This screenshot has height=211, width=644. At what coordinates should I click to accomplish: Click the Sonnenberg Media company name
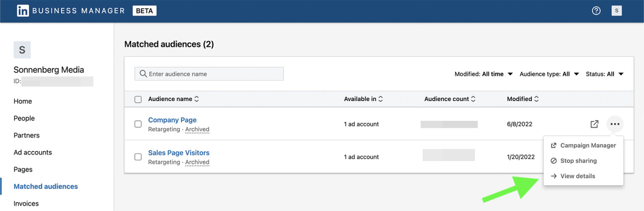pos(49,70)
